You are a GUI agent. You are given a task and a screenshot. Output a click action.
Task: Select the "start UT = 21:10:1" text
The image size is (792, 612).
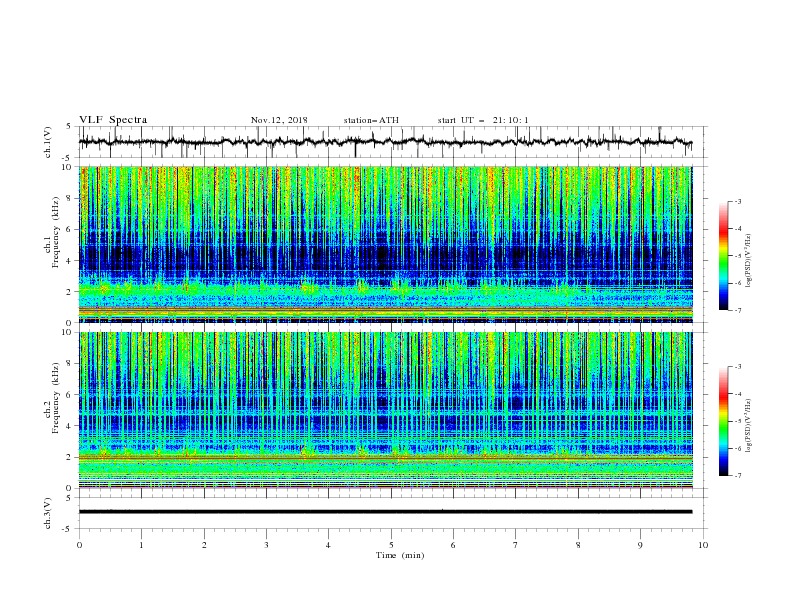(483, 120)
